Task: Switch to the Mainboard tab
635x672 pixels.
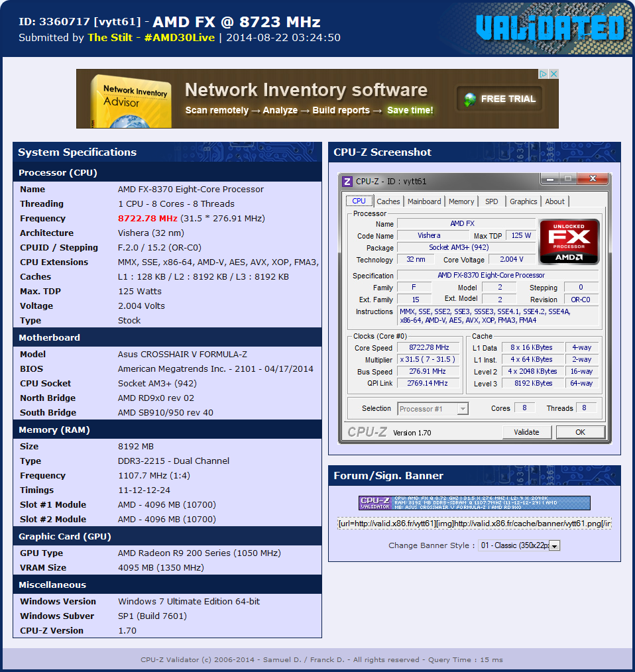Action: click(x=424, y=201)
